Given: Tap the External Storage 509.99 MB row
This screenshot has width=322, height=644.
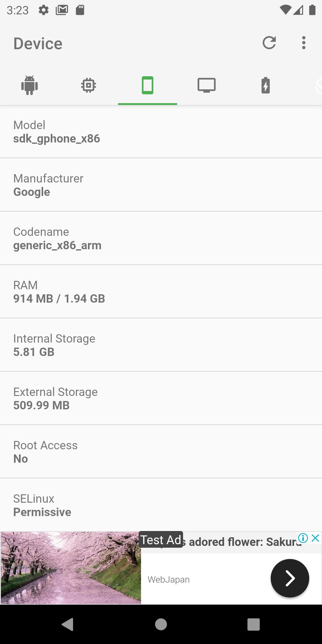Looking at the screenshot, I should (x=161, y=398).
